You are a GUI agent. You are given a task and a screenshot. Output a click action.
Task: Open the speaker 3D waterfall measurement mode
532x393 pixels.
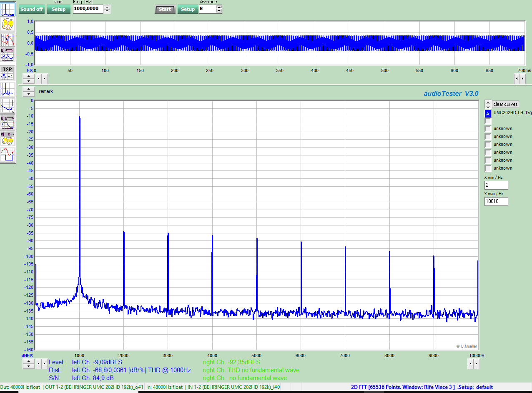click(x=8, y=137)
